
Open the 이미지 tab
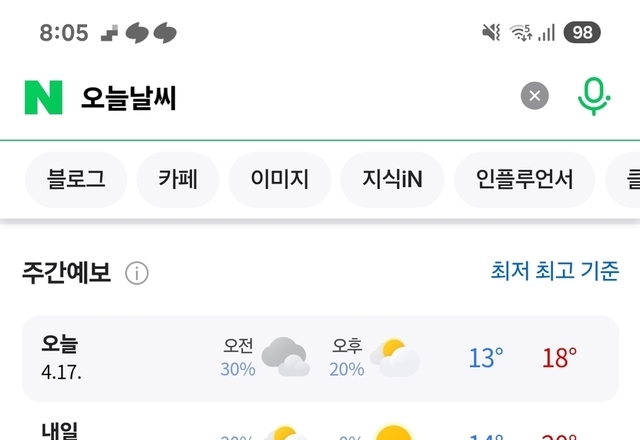[x=280, y=180]
